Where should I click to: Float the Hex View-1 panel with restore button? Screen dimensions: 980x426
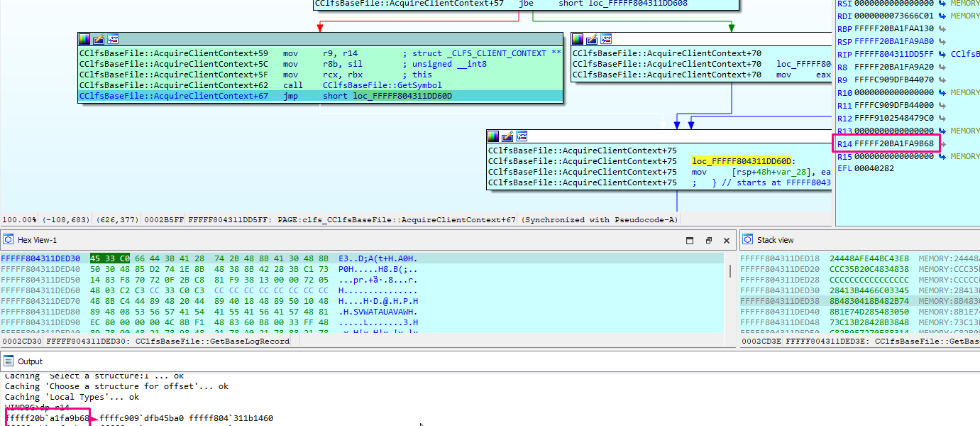[708, 241]
